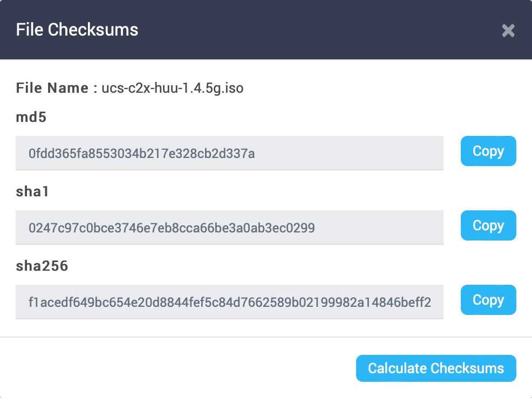
Task: Copy the sha256 checksum value
Action: [x=488, y=300]
